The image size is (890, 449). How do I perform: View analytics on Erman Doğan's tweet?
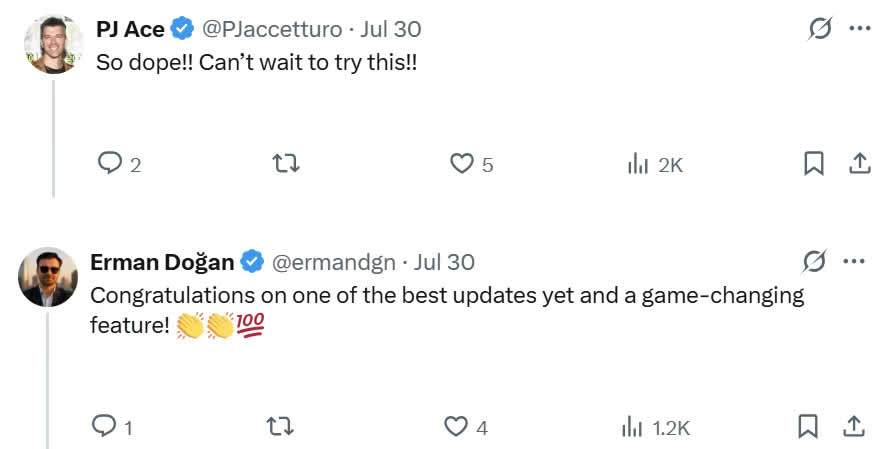pos(632,427)
